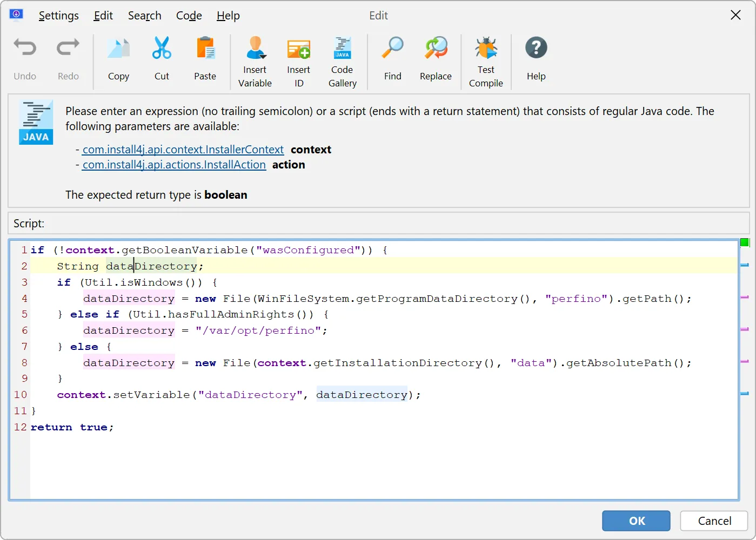Open the Search menu
756x540 pixels.
[x=144, y=16]
